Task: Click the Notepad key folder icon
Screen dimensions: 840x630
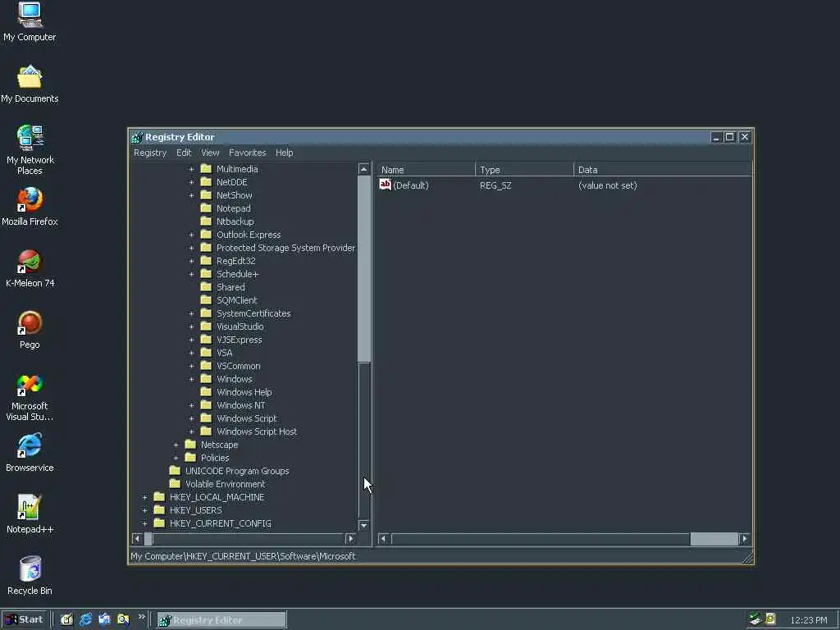Action: point(206,208)
